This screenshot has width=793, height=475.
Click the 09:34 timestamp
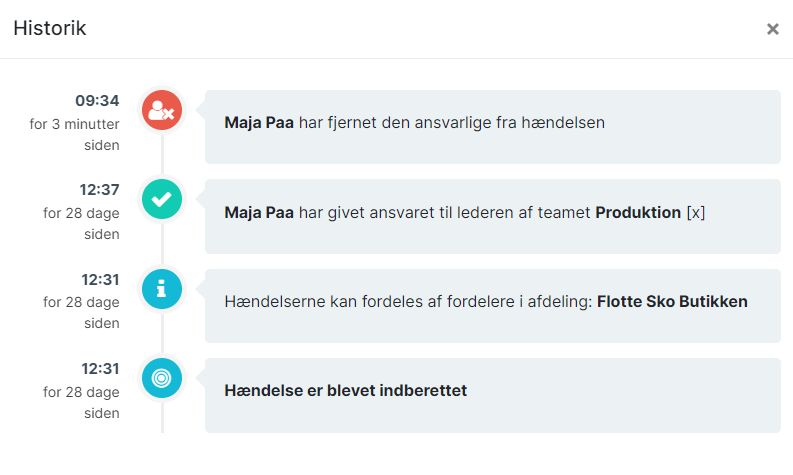tap(97, 101)
